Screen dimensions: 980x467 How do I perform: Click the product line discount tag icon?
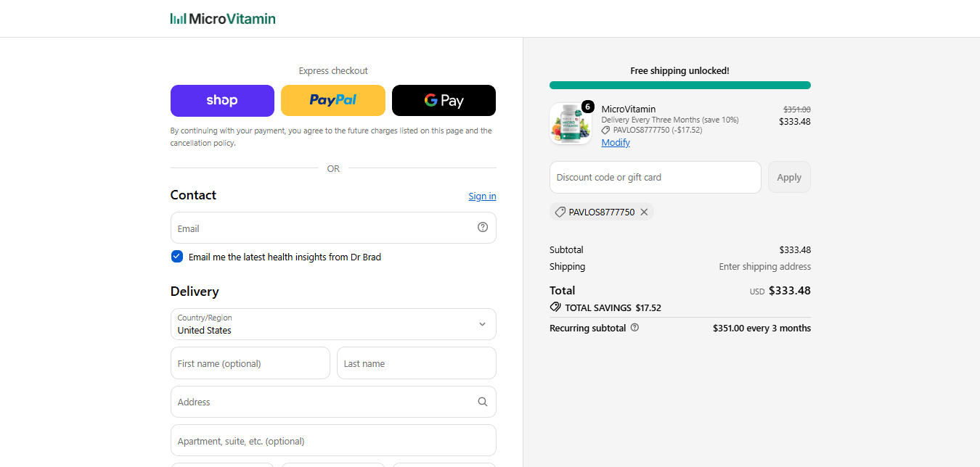coord(606,131)
